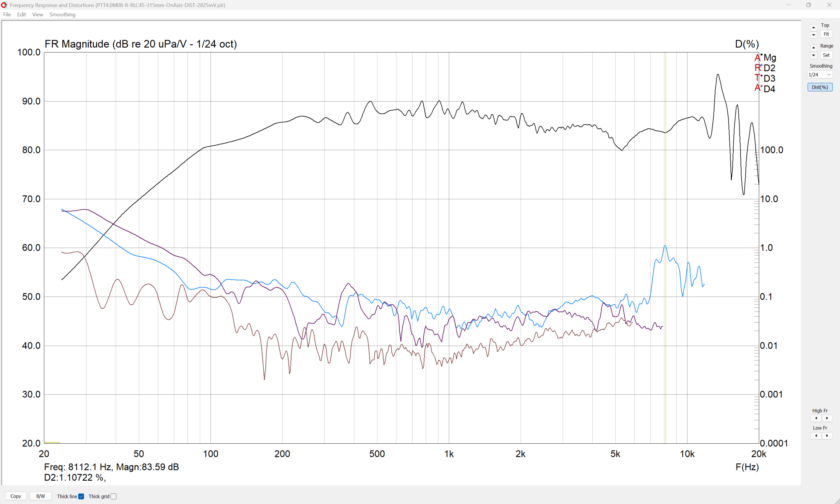Restore down the window
Screen dimensions: 840x504
[808, 5]
